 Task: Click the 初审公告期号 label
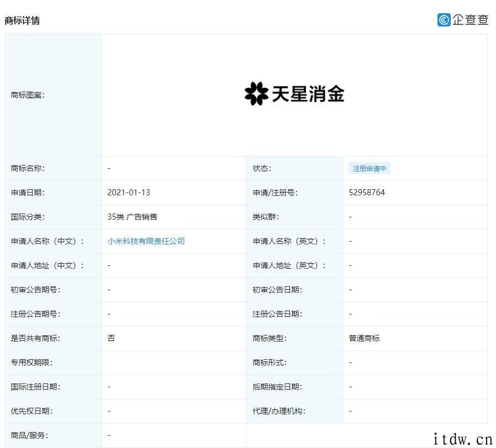coord(35,290)
